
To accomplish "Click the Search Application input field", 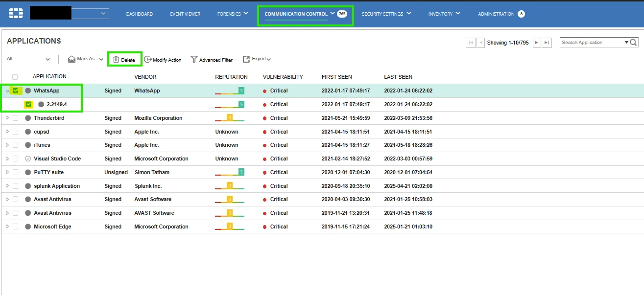I will 592,43.
